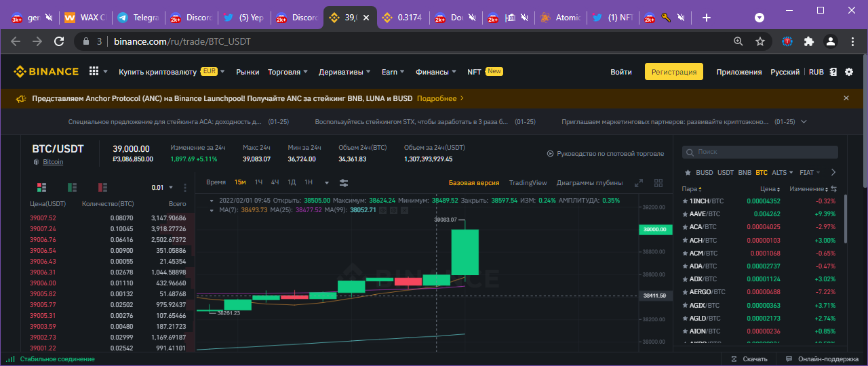Click zoom magnifier icon in address bar
This screenshot has height=366, width=868.
tap(738, 41)
